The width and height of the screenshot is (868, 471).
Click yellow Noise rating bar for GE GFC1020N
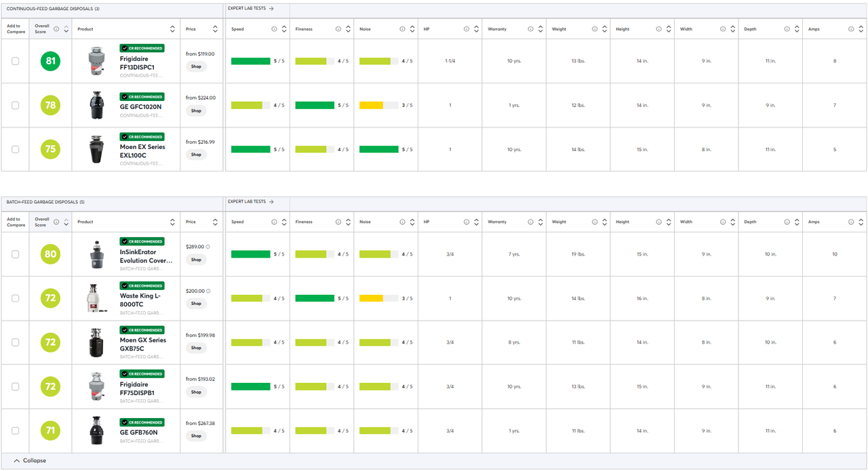379,105
